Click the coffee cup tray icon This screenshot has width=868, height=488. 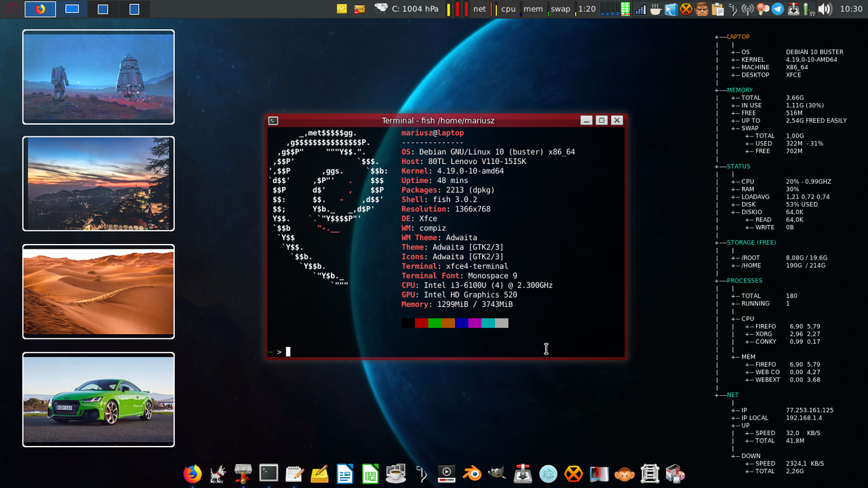[656, 9]
